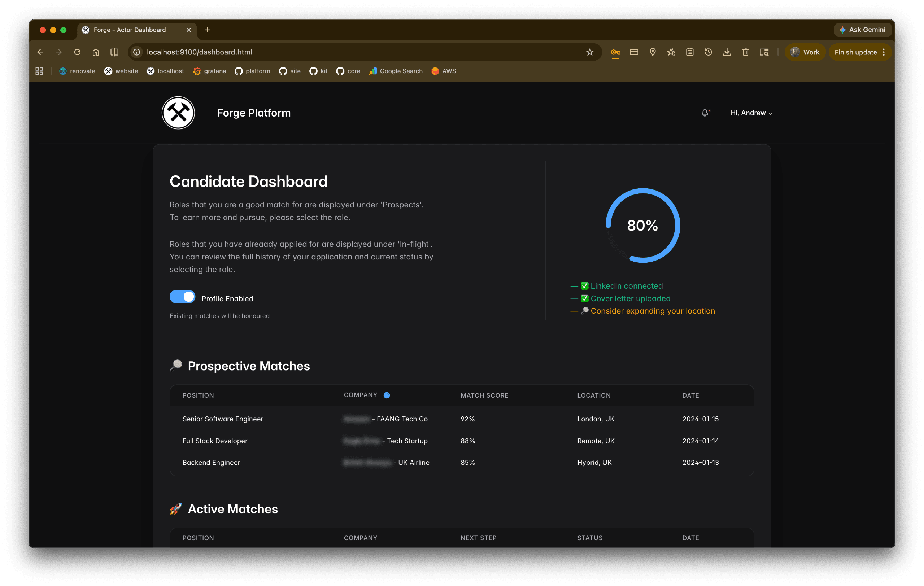Open the renovate bookmark

pos(77,71)
